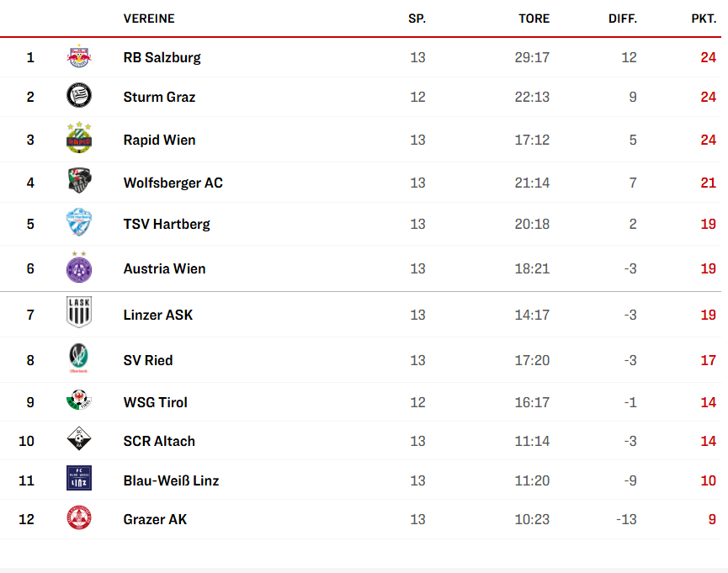Click the Grazer AK red crest
The height and width of the screenshot is (573, 728).
79,518
